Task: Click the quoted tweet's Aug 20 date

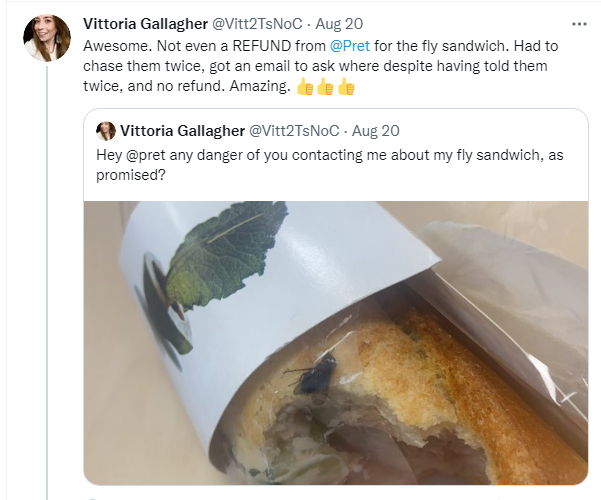Action: (x=378, y=131)
